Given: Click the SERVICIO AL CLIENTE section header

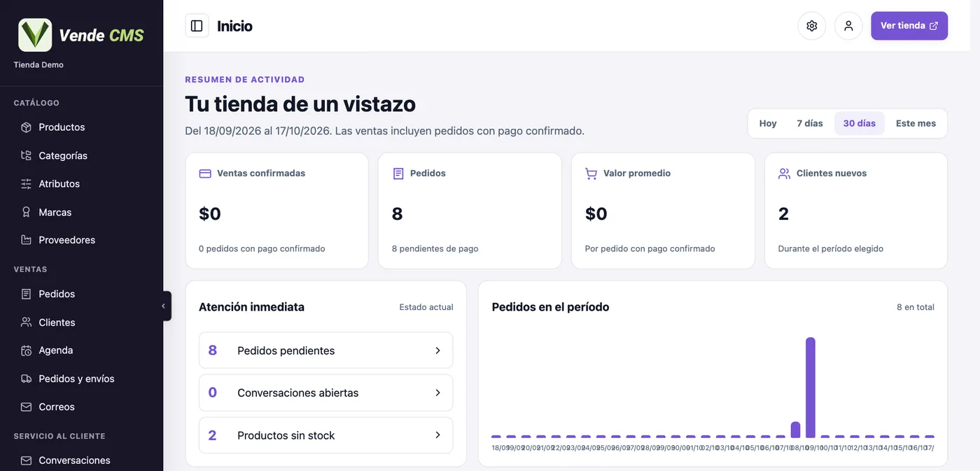Looking at the screenshot, I should point(59,436).
